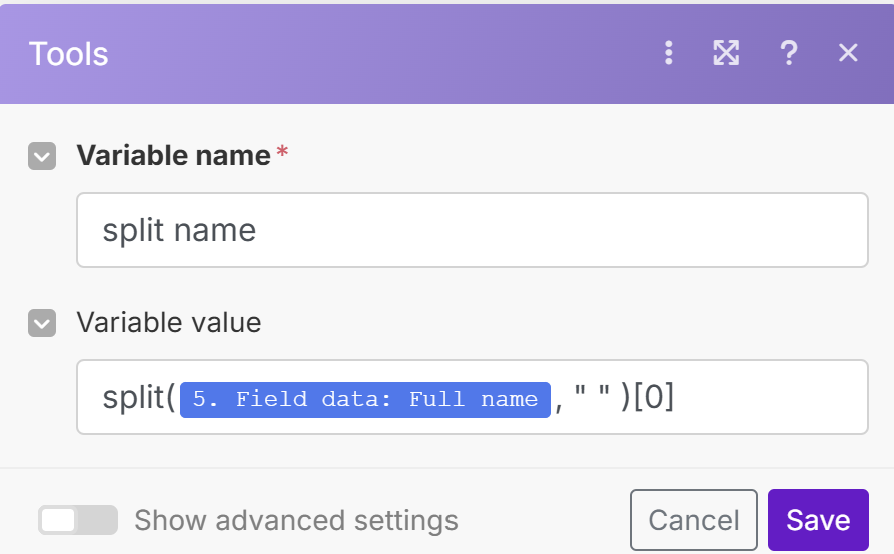Select the 'Field data: Full name' pill
This screenshot has height=554, width=894.
pos(365,399)
